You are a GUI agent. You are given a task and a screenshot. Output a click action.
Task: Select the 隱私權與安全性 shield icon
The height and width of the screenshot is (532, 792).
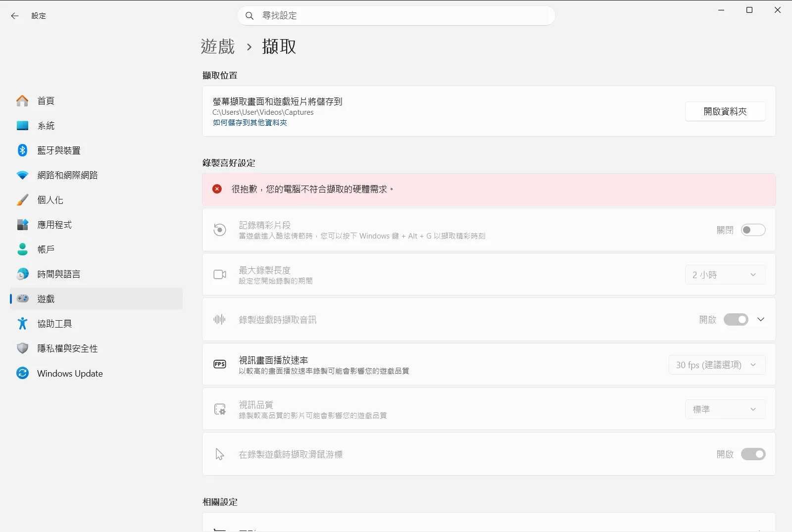point(22,348)
